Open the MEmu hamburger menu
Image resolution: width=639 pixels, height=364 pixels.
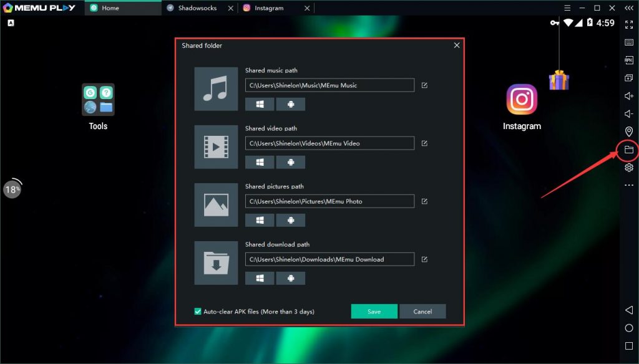click(x=567, y=8)
